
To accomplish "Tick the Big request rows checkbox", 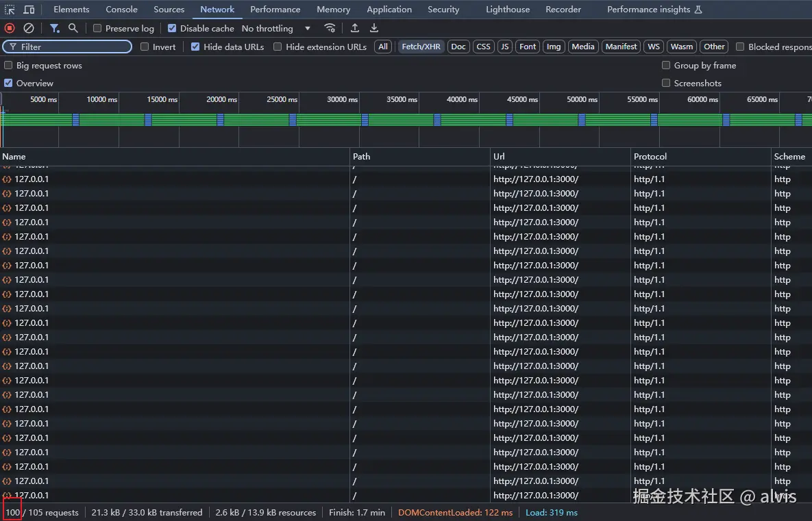I will pos(8,66).
